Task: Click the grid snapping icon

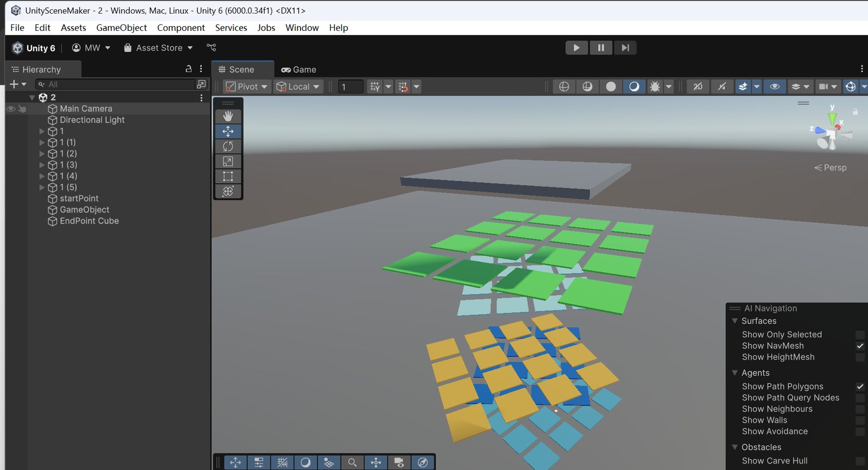Action: click(x=403, y=87)
